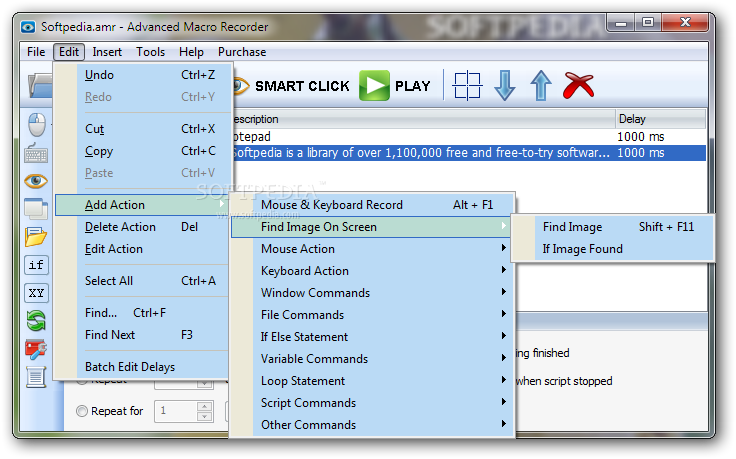Click the open folder file commands icon
736x459 pixels.
point(36,237)
